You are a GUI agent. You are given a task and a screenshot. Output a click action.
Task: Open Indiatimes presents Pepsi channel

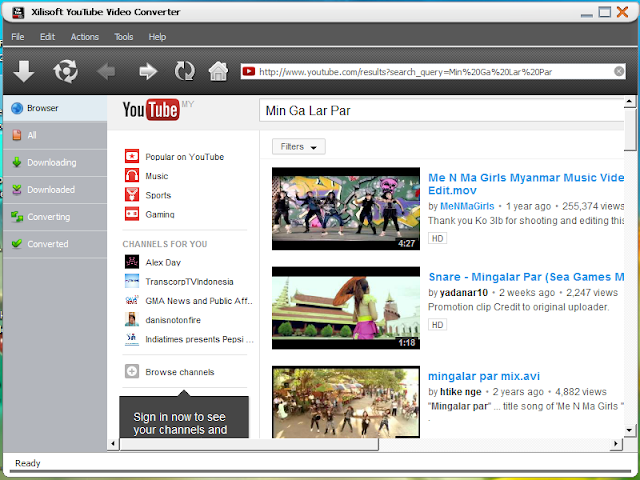pos(199,339)
